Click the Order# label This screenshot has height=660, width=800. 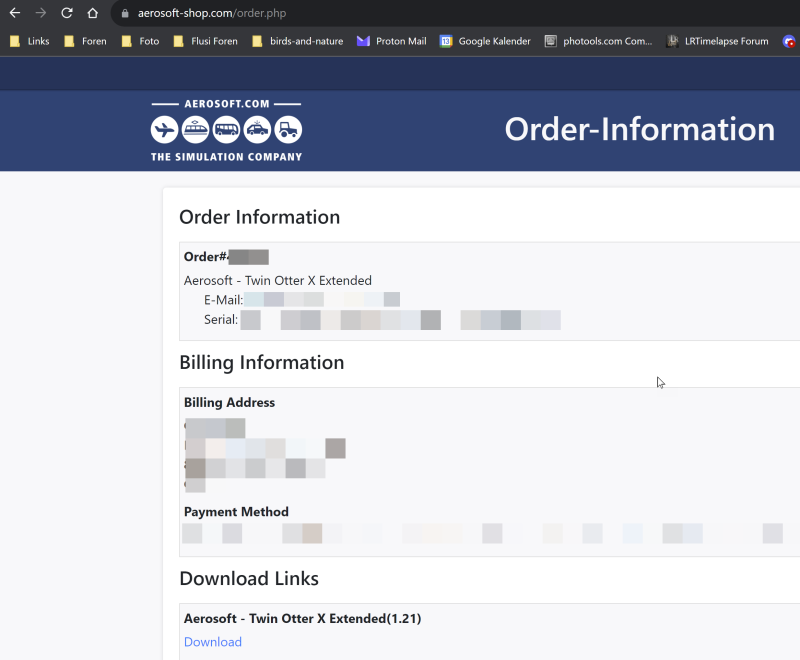tap(206, 257)
